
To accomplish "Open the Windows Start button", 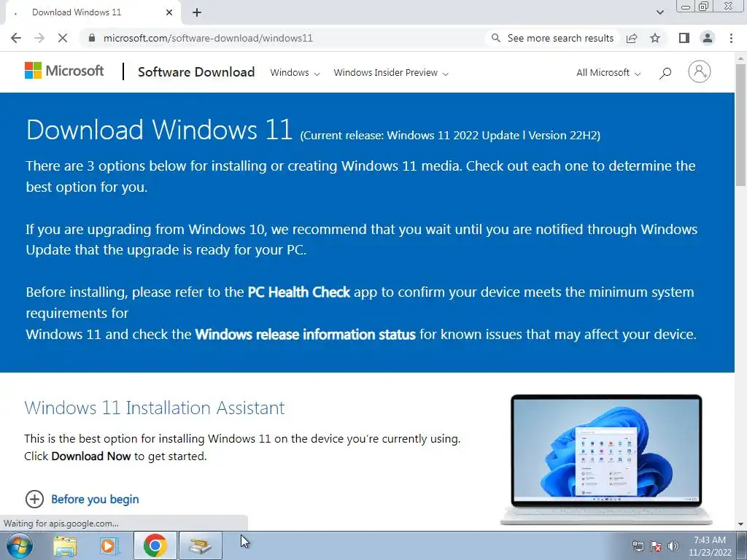I will pos(20,545).
